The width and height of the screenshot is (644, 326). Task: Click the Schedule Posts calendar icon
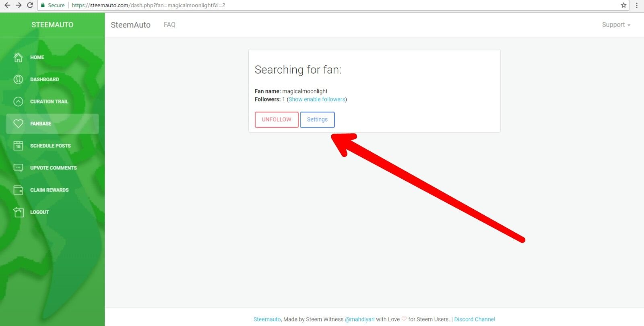[x=18, y=146]
